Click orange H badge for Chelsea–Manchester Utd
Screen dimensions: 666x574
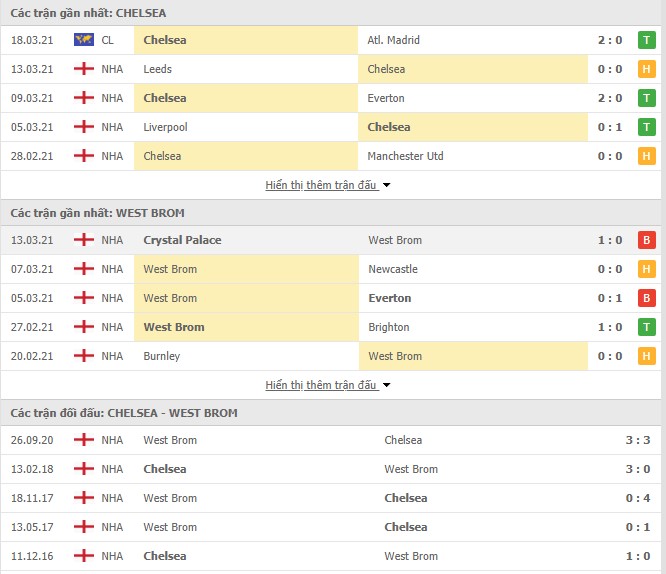(x=646, y=156)
